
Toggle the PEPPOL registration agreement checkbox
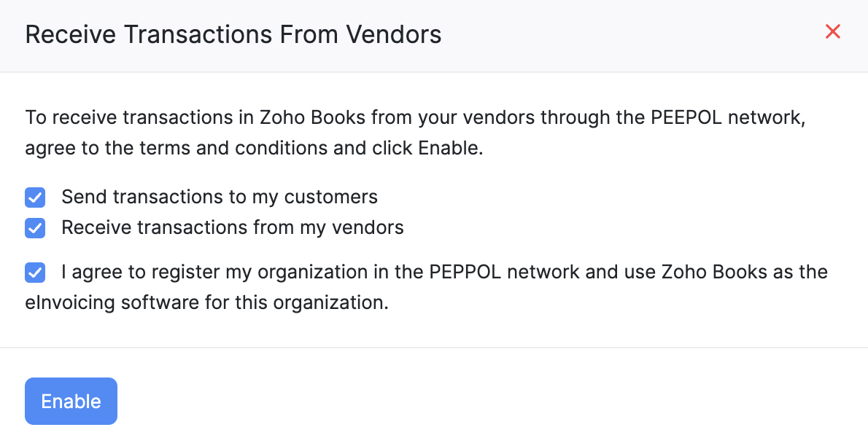point(35,273)
